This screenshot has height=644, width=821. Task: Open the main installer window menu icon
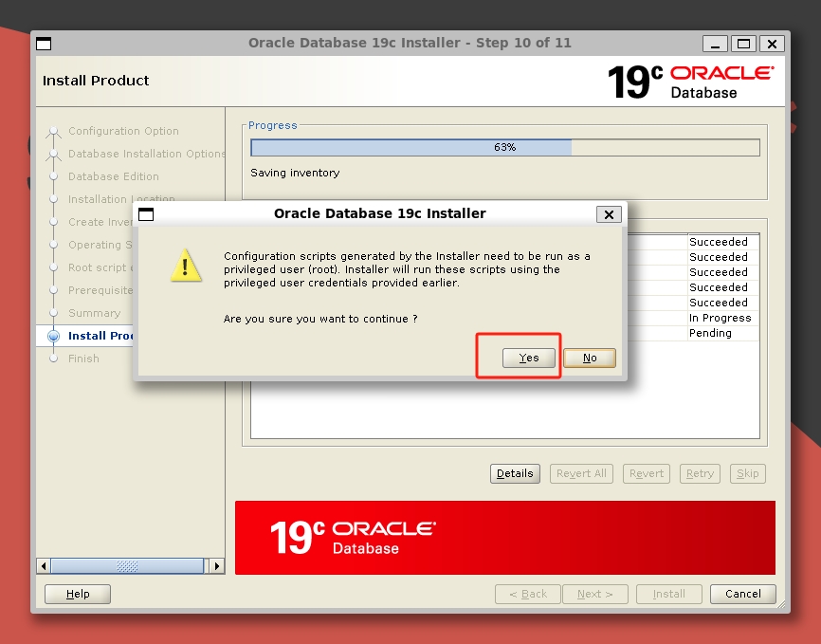click(x=44, y=44)
